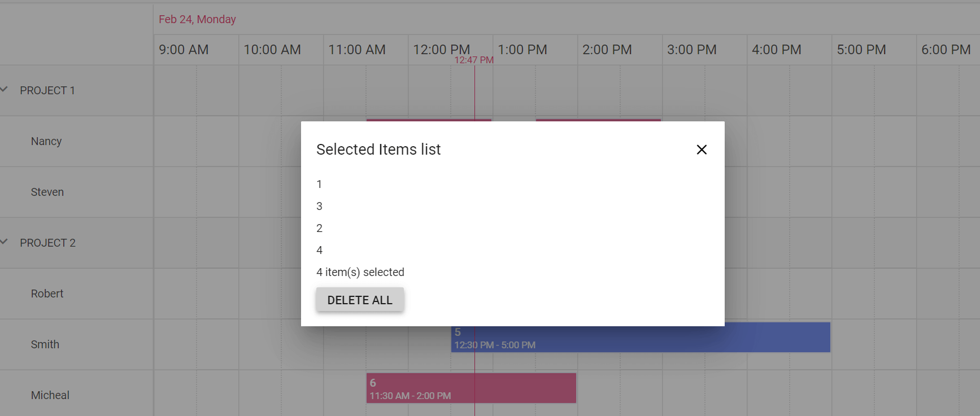Viewport: 980px width, 416px height.
Task: Click the PROJECT 1 group label
Action: tap(47, 90)
